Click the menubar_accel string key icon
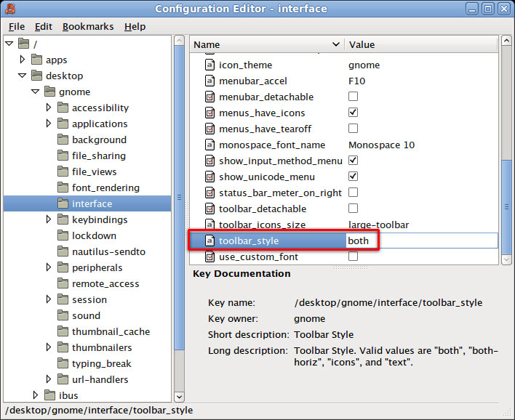Viewport: 515px width, 420px height. [x=210, y=81]
